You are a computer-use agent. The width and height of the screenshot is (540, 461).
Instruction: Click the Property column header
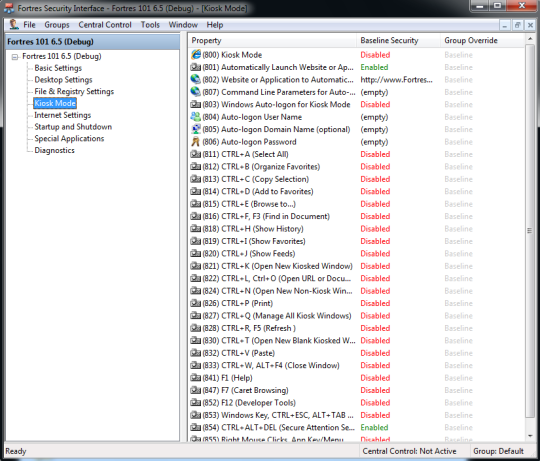point(272,40)
